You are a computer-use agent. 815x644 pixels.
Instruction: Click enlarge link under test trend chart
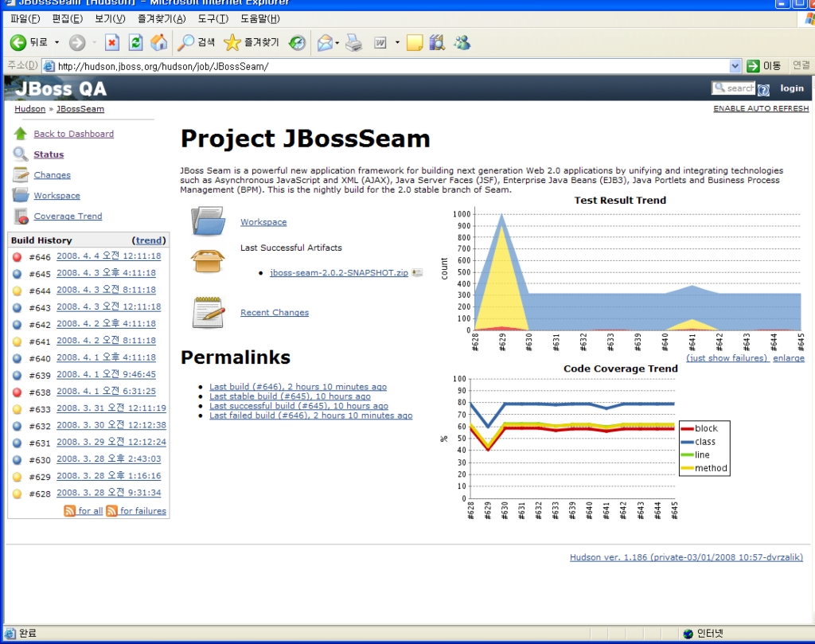[789, 357]
